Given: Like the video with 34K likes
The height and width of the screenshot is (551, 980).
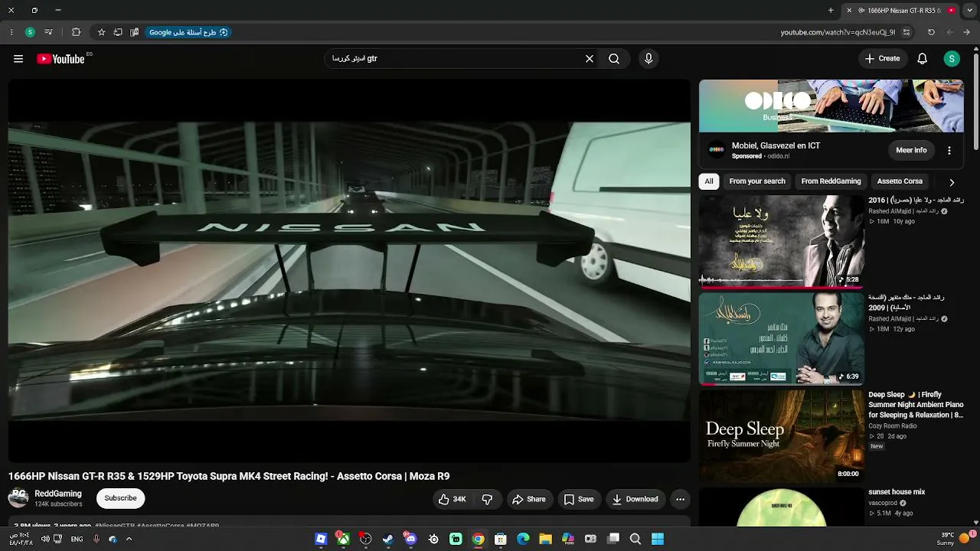Looking at the screenshot, I should tap(452, 500).
